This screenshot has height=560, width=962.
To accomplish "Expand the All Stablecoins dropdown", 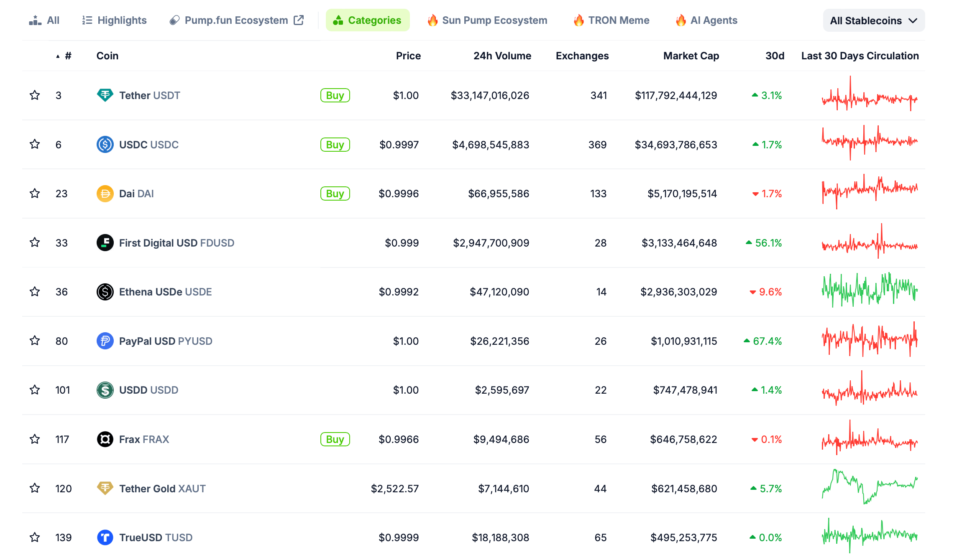I will (x=874, y=20).
